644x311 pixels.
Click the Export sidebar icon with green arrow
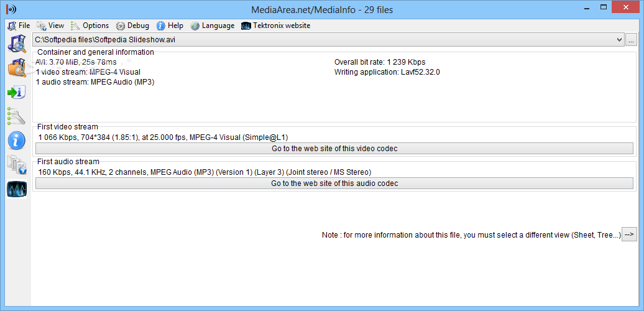tap(17, 92)
